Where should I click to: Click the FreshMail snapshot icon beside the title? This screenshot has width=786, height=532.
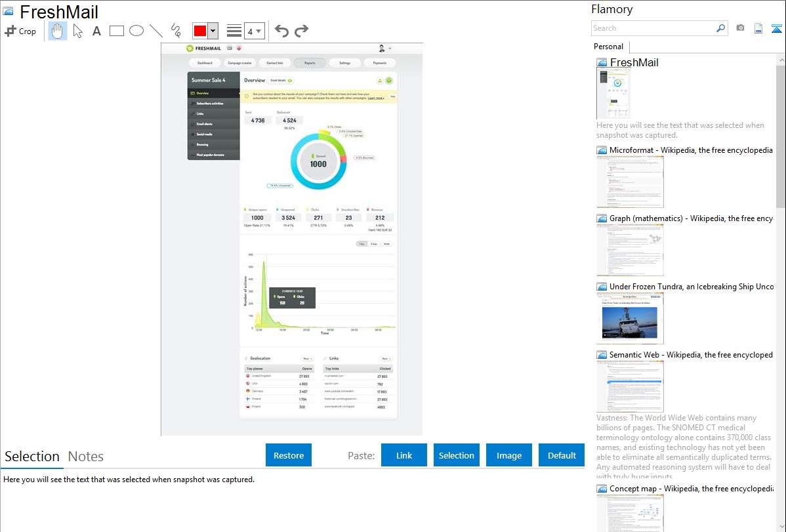[8, 12]
